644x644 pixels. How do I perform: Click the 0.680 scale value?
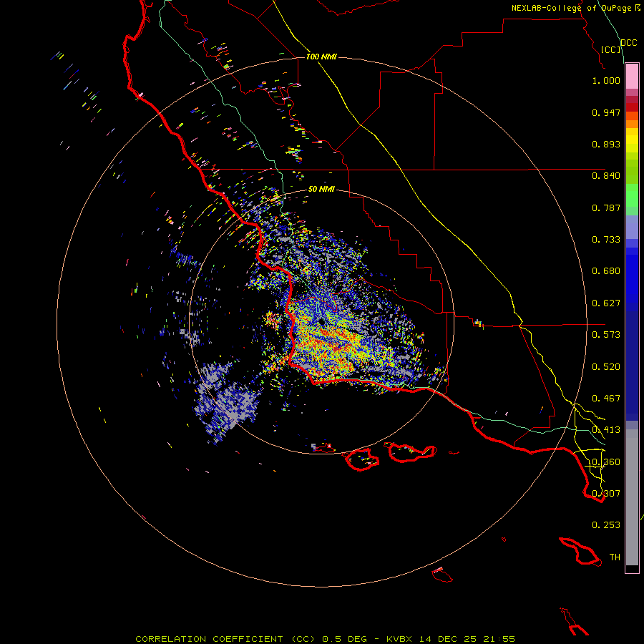(606, 271)
